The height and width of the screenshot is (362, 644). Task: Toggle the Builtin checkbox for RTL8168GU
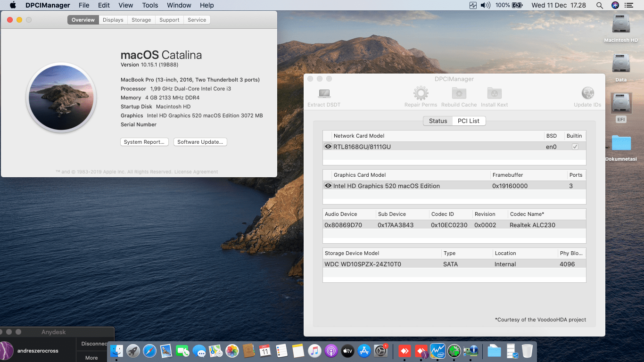coord(575,147)
